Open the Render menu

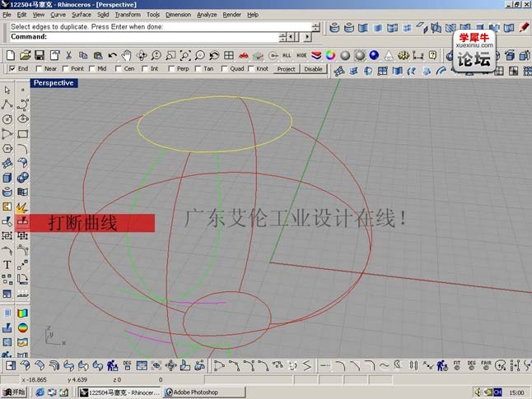[x=231, y=15]
